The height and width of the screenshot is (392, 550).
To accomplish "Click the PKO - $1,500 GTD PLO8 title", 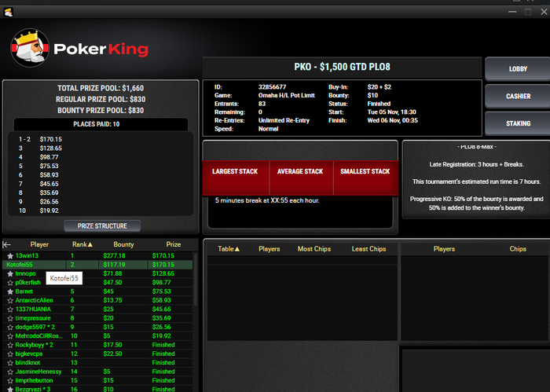I will point(342,67).
